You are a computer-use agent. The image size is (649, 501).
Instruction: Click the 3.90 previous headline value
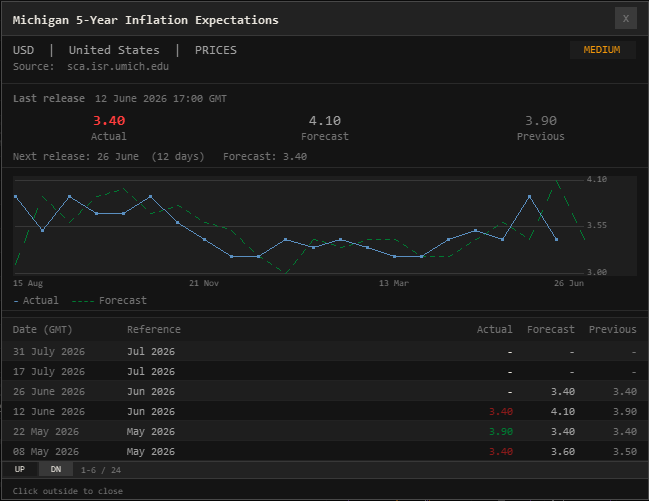click(x=541, y=120)
